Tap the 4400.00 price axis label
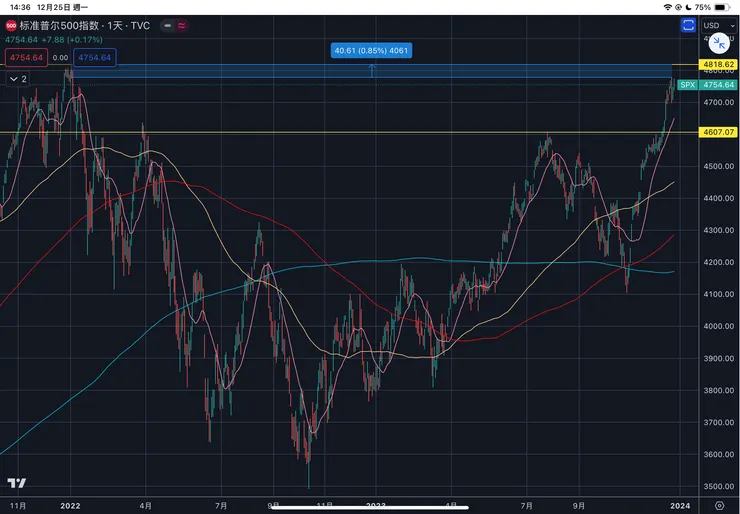The height and width of the screenshot is (514, 740). click(x=719, y=198)
